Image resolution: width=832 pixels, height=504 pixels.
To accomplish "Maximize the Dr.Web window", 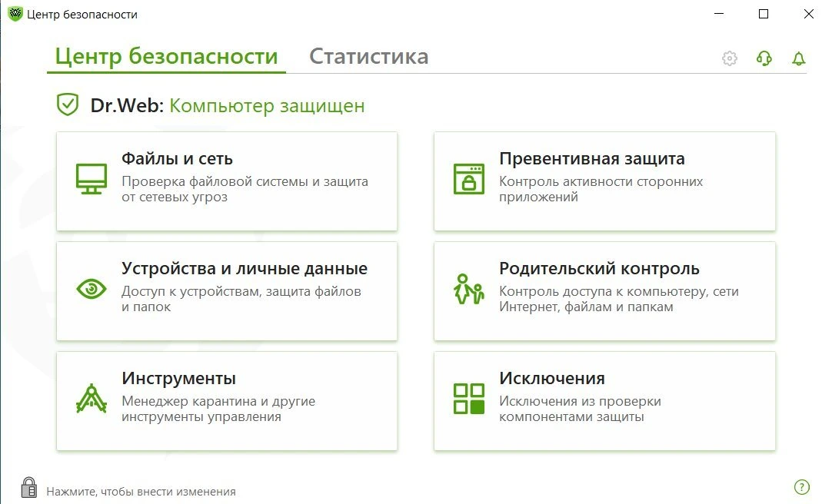I will pos(764,14).
